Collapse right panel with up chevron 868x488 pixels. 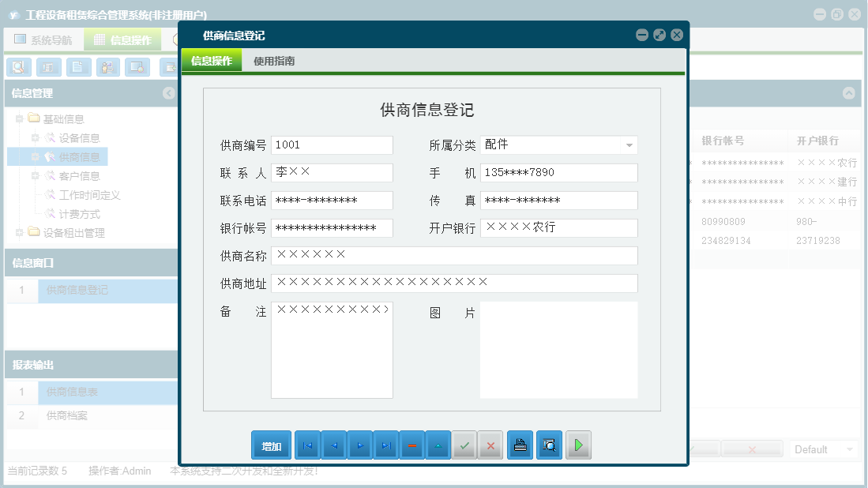point(848,93)
